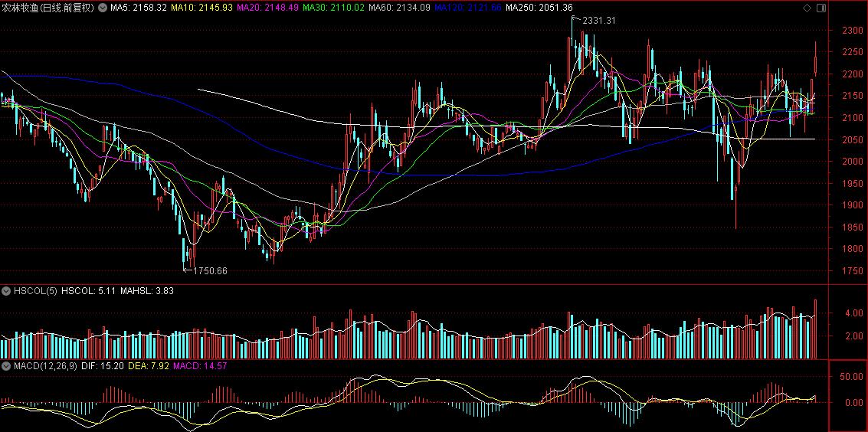
Task: Click the yellow DEA: 7.92 value
Action: click(x=149, y=366)
